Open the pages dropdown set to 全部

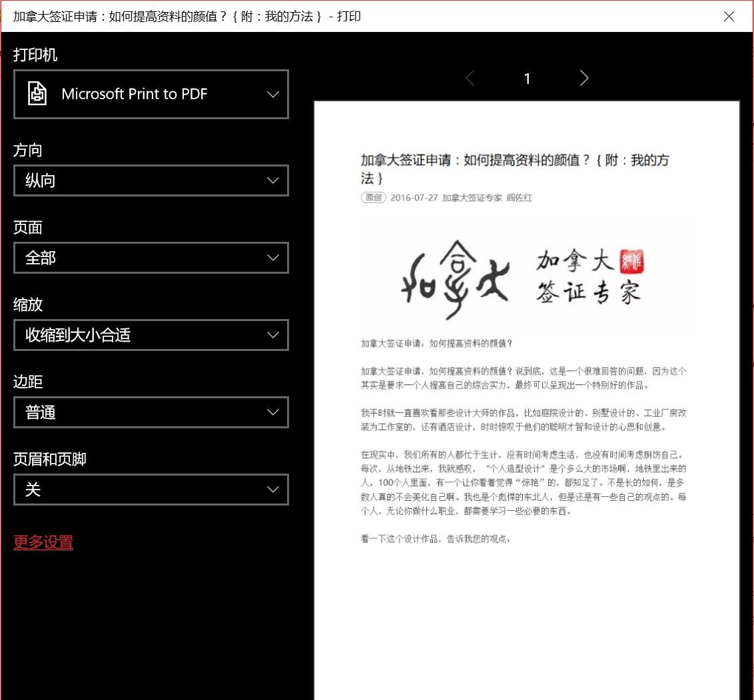click(151, 258)
